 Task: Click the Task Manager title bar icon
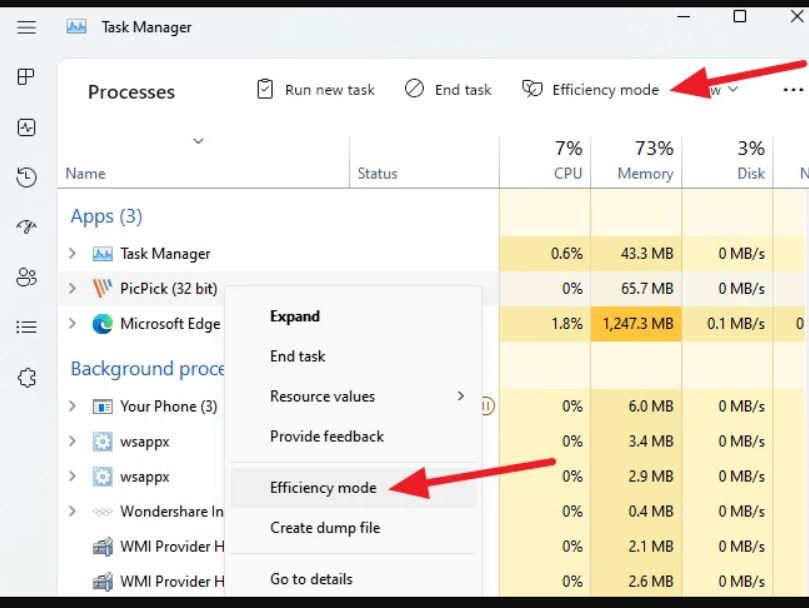coord(76,26)
